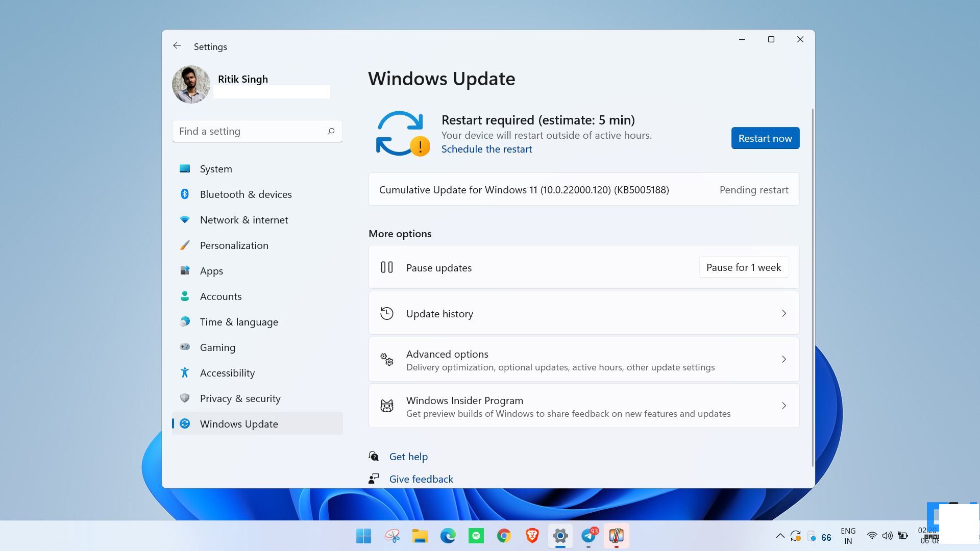Click the search settings input field
980x551 pixels.
(258, 131)
